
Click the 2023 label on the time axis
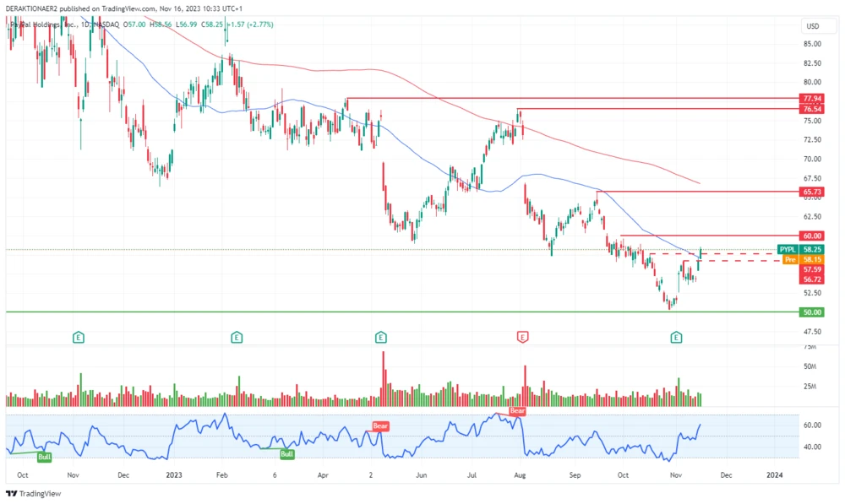click(175, 475)
